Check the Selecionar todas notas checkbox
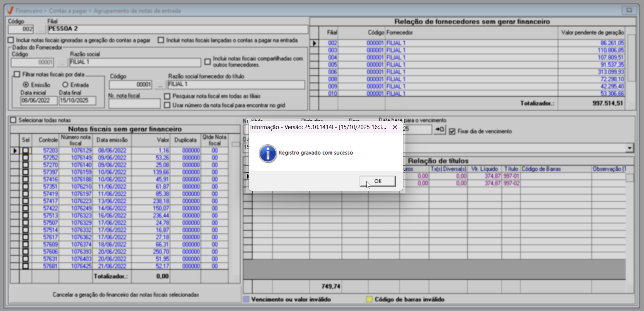Image resolution: width=644 pixels, height=311 pixels. pyautogui.click(x=13, y=120)
